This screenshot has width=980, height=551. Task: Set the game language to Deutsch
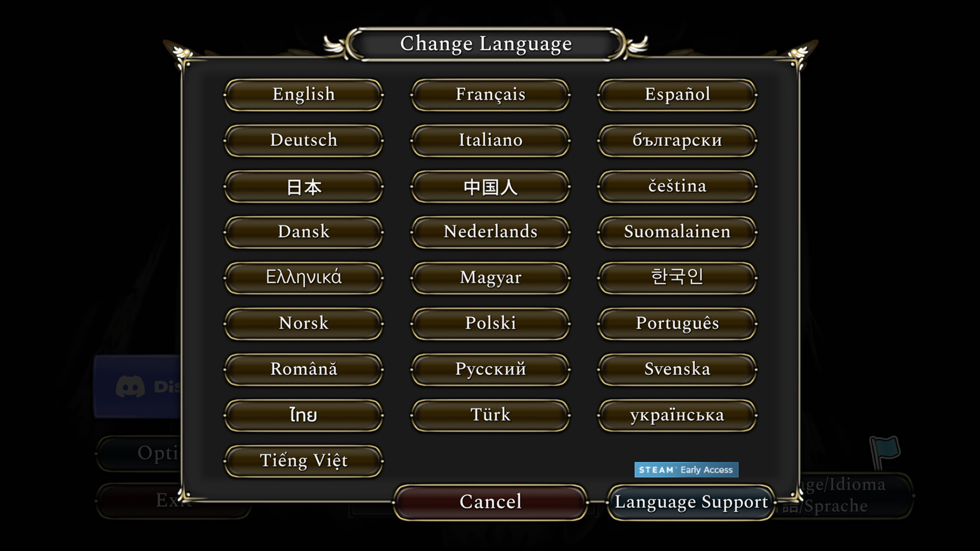[303, 140]
